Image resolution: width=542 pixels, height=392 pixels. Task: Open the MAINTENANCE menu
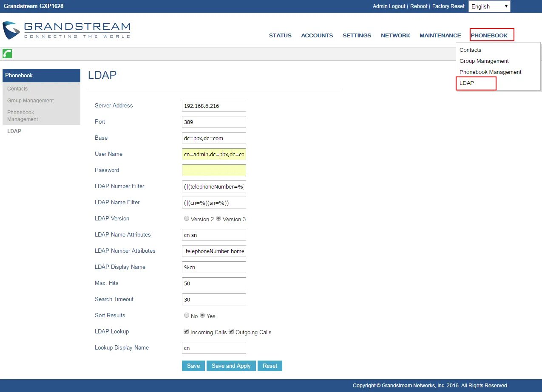coord(440,36)
